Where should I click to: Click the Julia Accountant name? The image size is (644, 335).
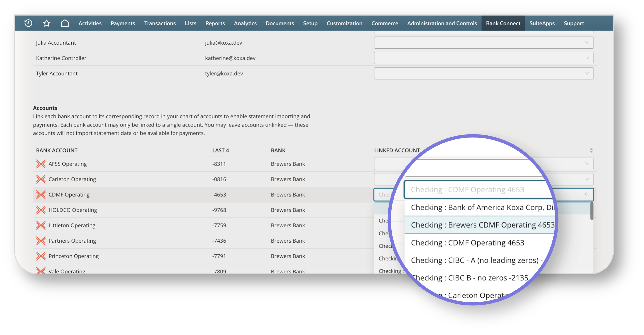56,43
